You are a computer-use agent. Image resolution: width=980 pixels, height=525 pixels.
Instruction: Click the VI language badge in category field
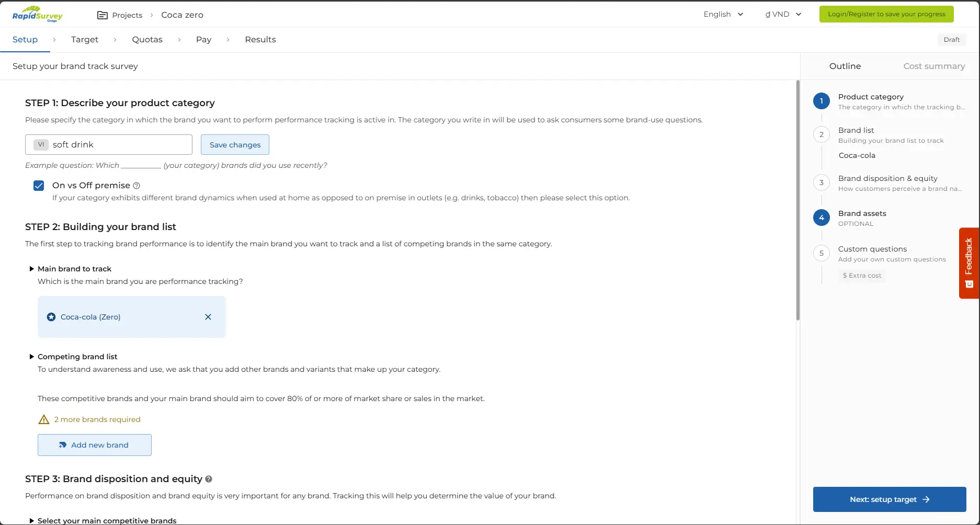(x=41, y=145)
